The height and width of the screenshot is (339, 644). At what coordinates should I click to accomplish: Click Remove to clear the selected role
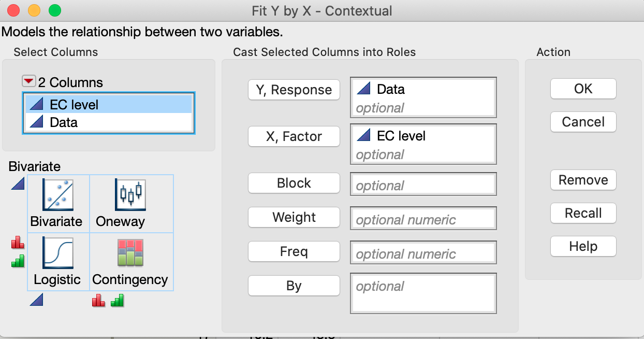pyautogui.click(x=583, y=180)
